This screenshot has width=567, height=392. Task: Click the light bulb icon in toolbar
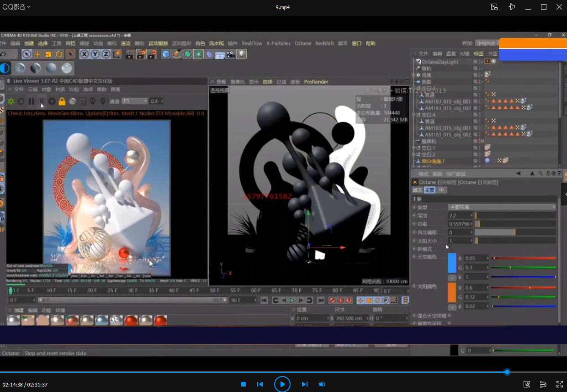[x=241, y=54]
